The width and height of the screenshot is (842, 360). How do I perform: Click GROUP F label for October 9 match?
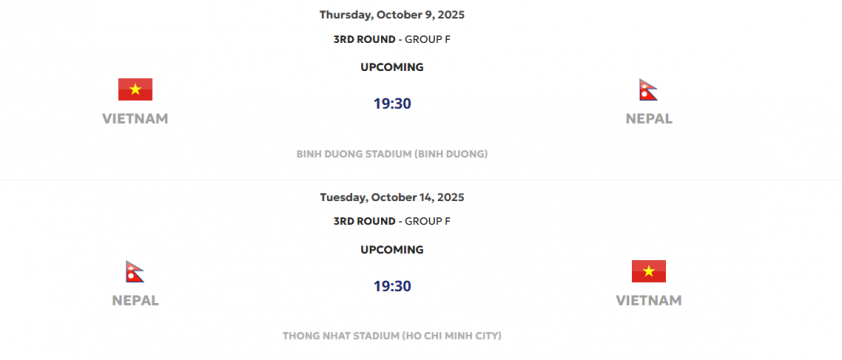coord(427,39)
